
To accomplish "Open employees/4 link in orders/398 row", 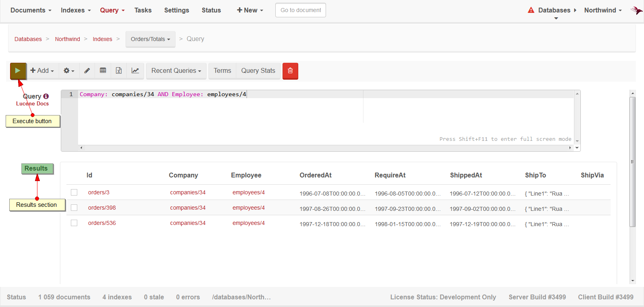I will coord(249,208).
